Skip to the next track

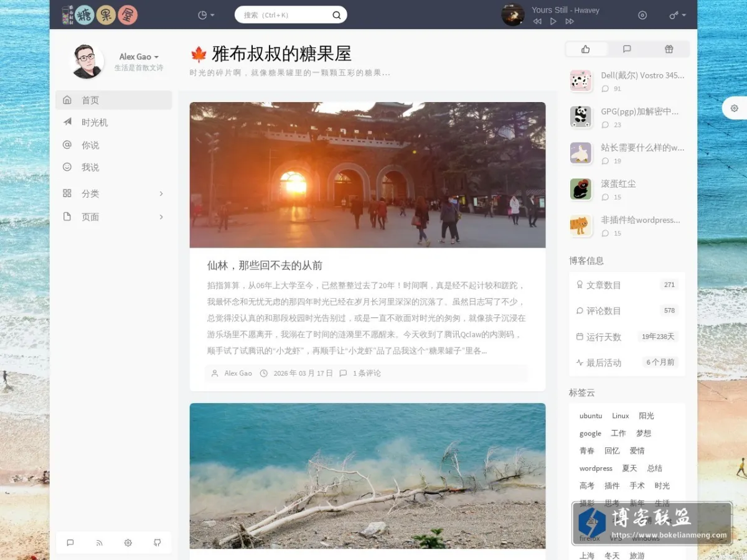[x=570, y=21]
